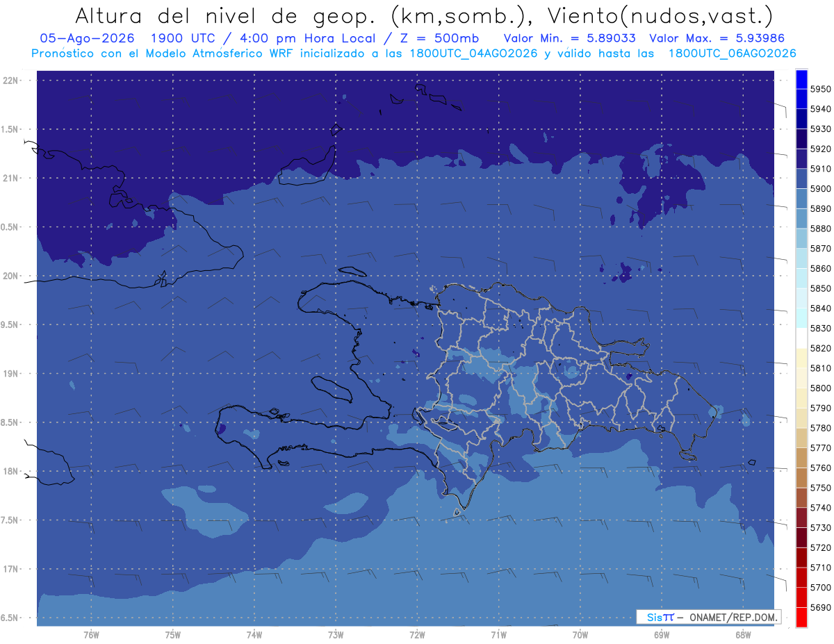Click the 73W longitude label
This screenshot has width=834, height=644.
tap(336, 635)
